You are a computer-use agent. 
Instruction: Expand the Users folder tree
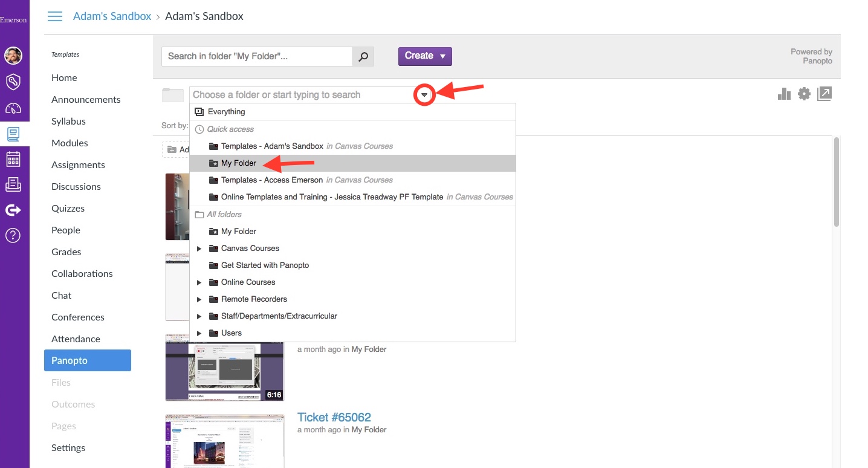(199, 333)
